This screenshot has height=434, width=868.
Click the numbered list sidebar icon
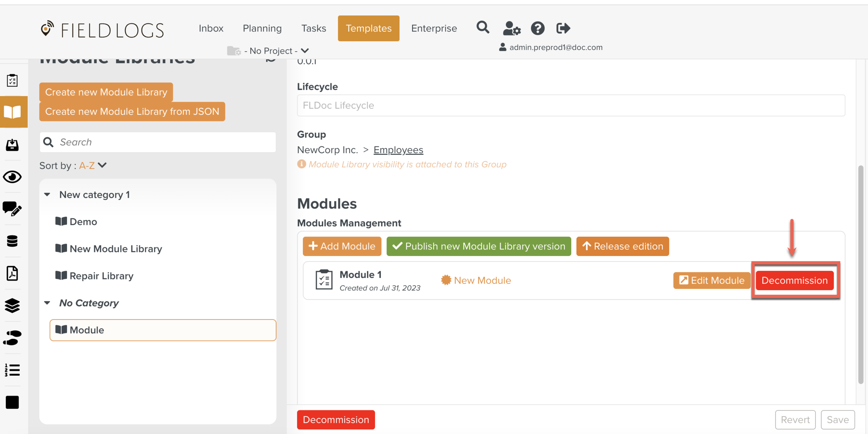tap(12, 370)
